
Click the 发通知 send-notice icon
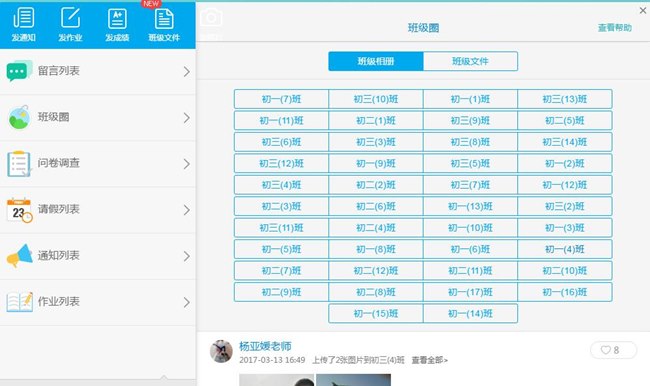click(24, 18)
